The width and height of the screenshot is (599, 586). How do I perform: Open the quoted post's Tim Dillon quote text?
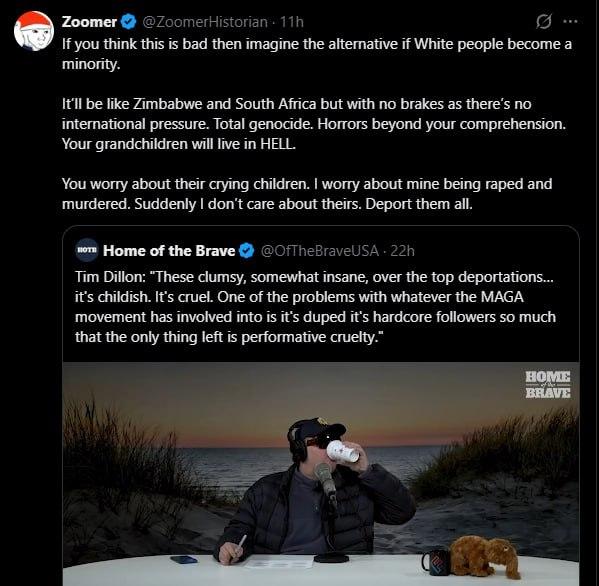coord(315,307)
